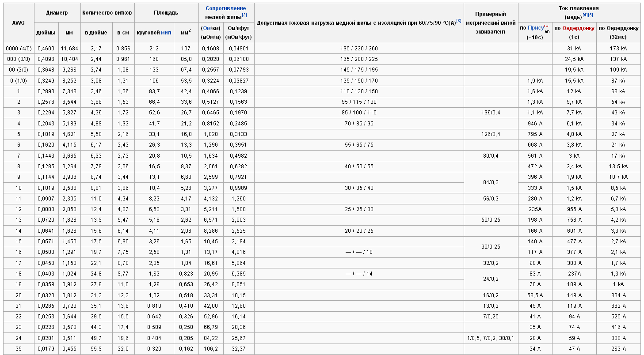644x355 pixels.
Task: Click metric equivalent '126/0,4'
Action: point(491,134)
